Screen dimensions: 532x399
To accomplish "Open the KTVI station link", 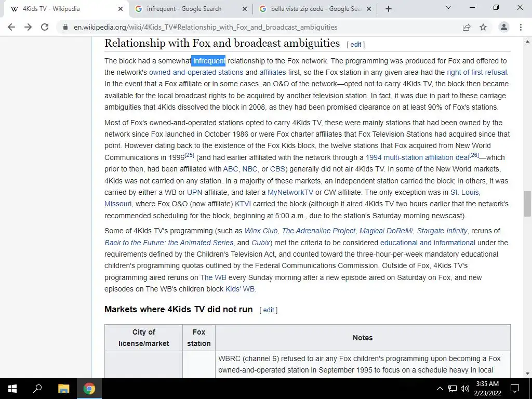I will point(243,204).
